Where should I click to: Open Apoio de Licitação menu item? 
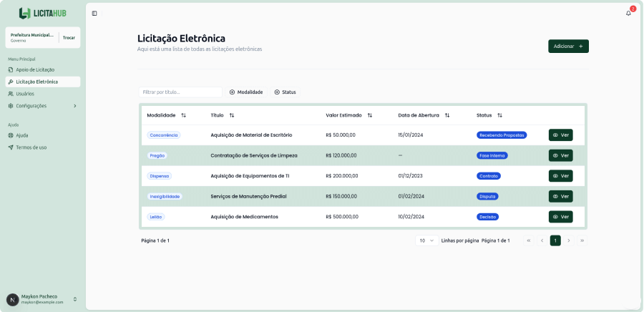tap(43, 70)
